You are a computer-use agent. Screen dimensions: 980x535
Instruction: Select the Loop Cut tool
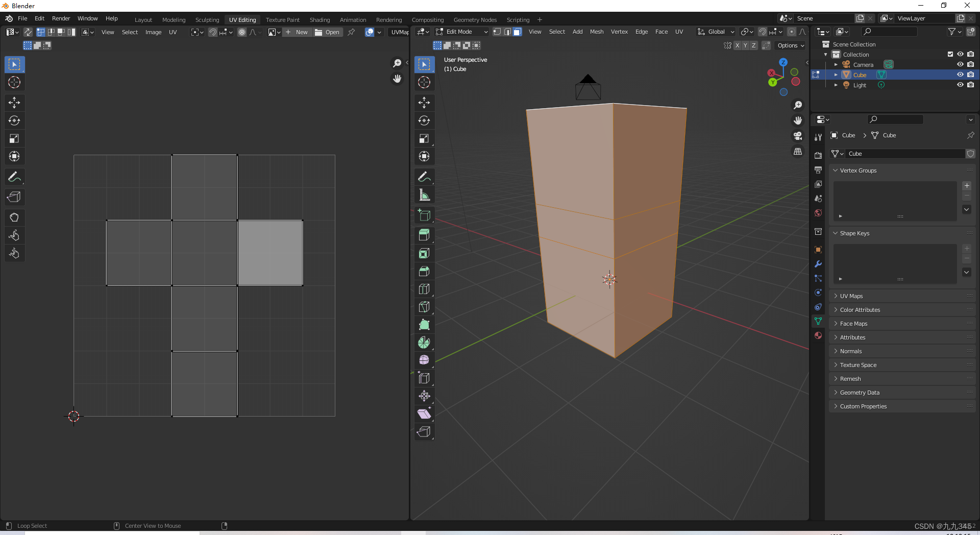[424, 289]
